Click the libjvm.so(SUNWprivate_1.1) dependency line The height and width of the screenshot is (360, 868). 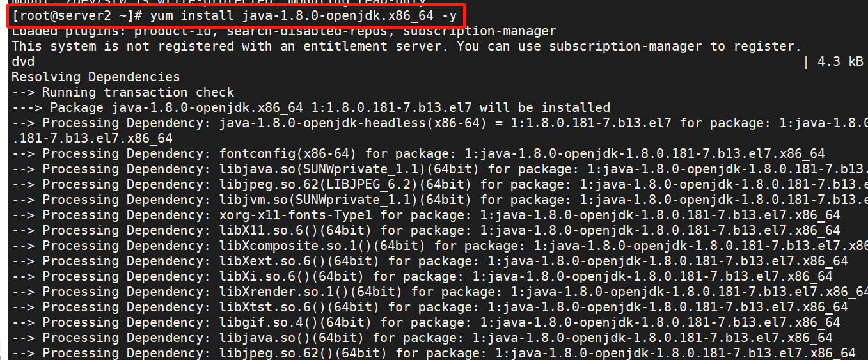[439, 200]
